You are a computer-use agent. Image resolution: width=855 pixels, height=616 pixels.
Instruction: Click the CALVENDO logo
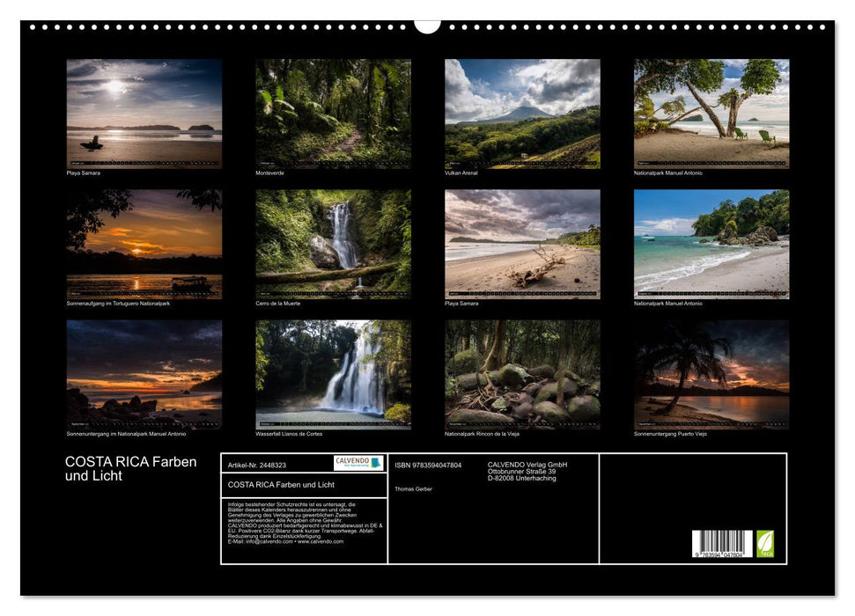pyautogui.click(x=358, y=463)
